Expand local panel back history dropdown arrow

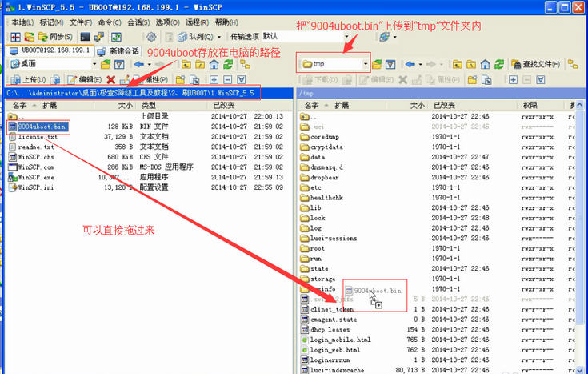point(150,65)
